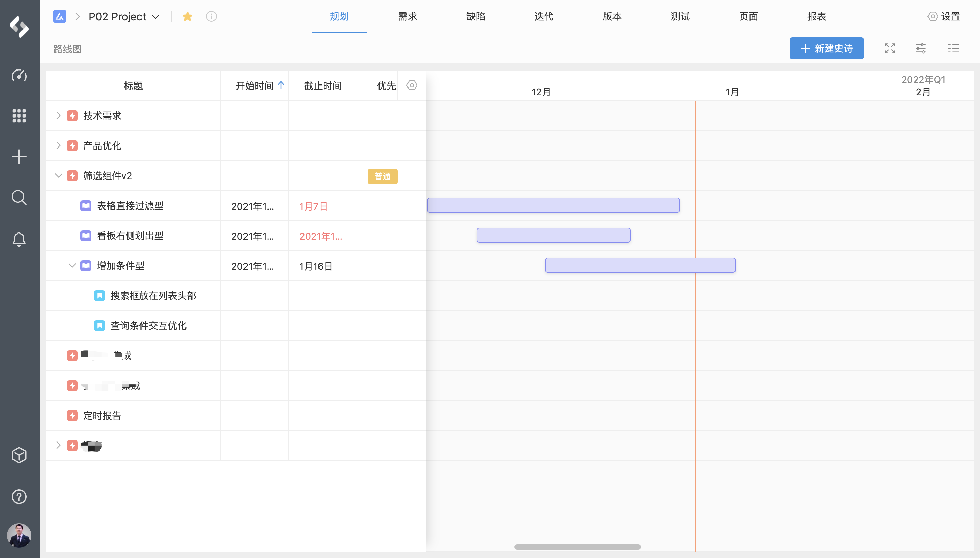Open column settings gear in table header

pos(412,85)
